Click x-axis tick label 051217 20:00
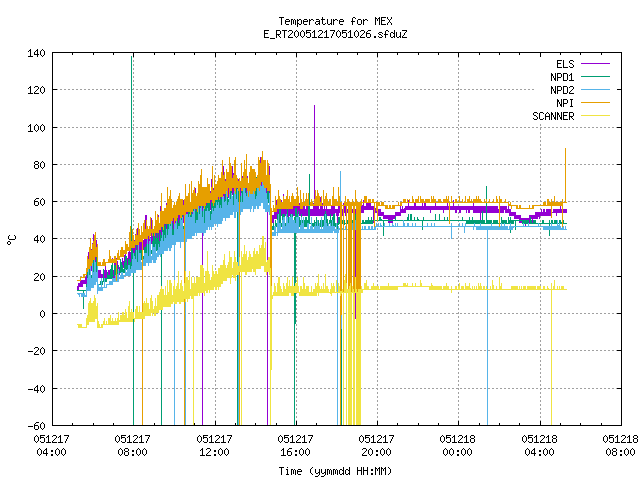640x480 pixels. tap(376, 446)
